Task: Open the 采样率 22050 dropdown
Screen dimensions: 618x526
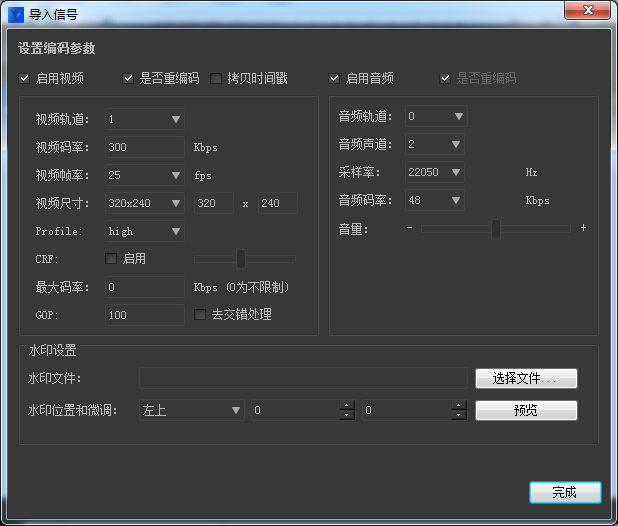Action: point(435,172)
